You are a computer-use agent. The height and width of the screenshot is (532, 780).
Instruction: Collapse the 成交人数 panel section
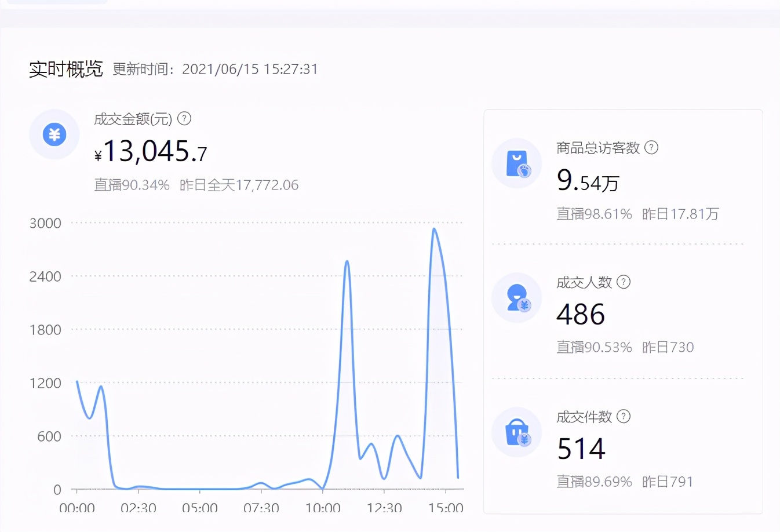point(585,282)
